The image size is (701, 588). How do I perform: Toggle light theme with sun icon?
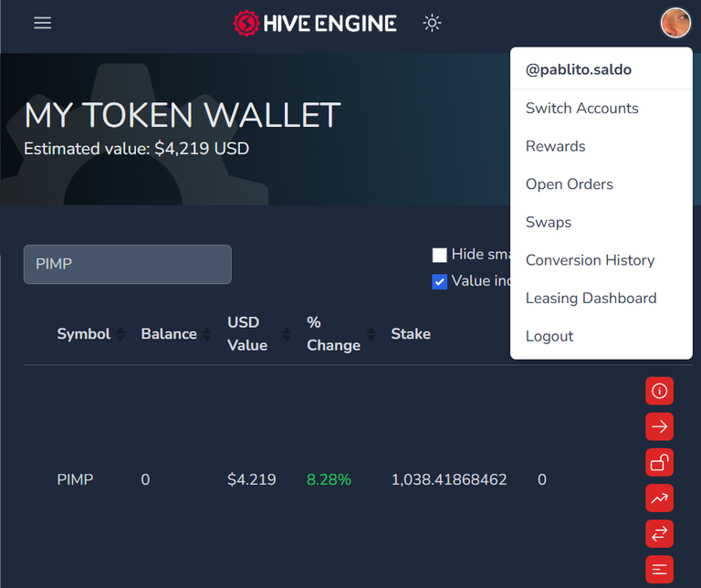(432, 23)
